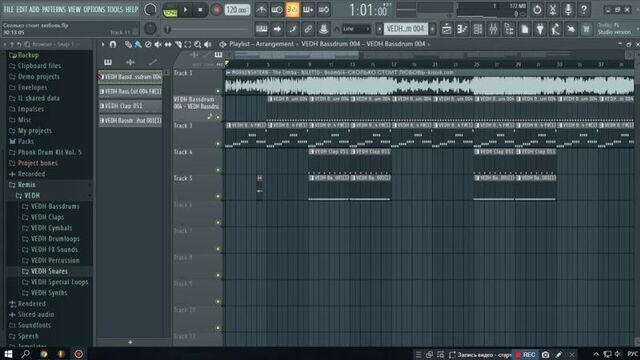Open the FILE menu
The width and height of the screenshot is (640, 360).
coord(8,9)
